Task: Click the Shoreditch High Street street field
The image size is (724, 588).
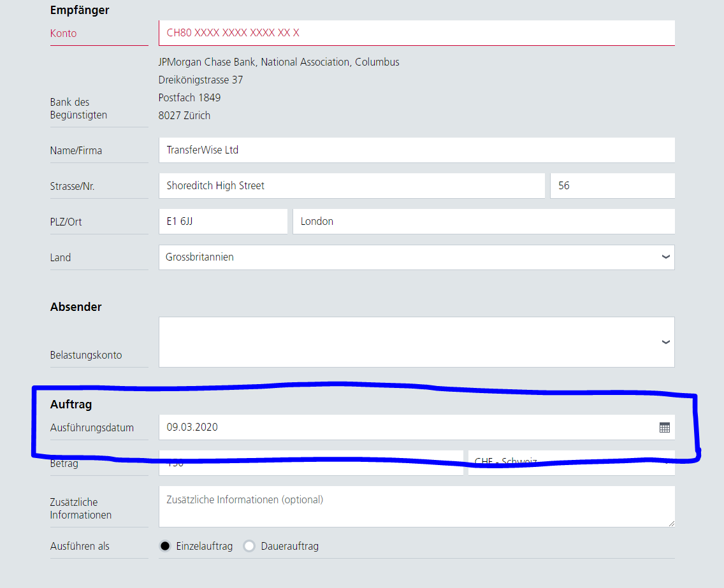Action: 351,186
